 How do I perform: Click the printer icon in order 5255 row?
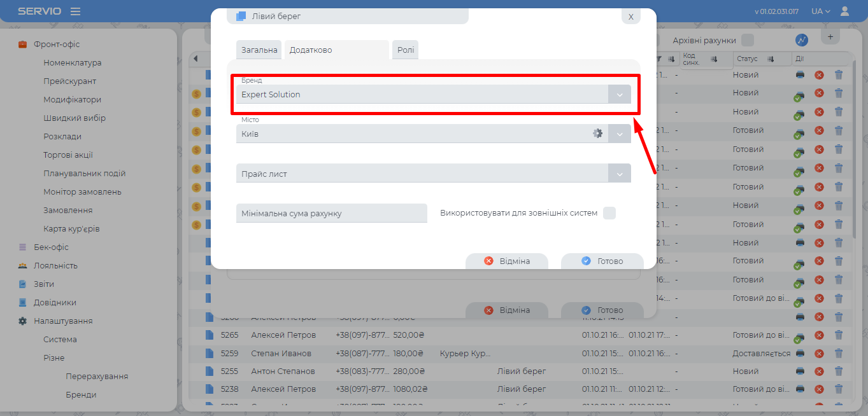(800, 371)
